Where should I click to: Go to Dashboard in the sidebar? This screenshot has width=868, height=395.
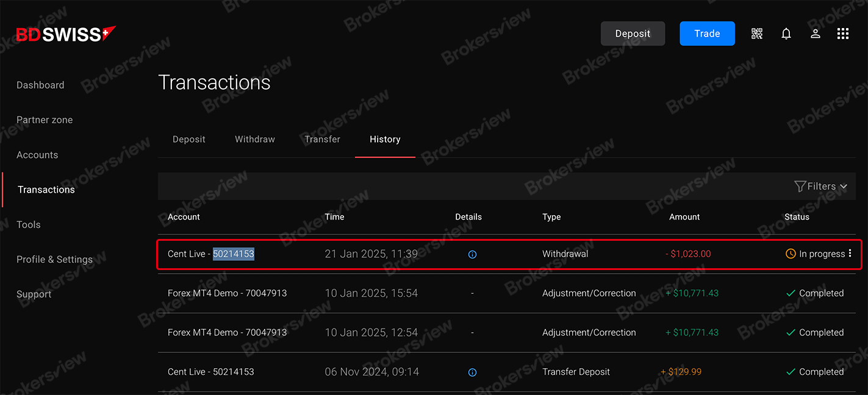[x=40, y=85]
